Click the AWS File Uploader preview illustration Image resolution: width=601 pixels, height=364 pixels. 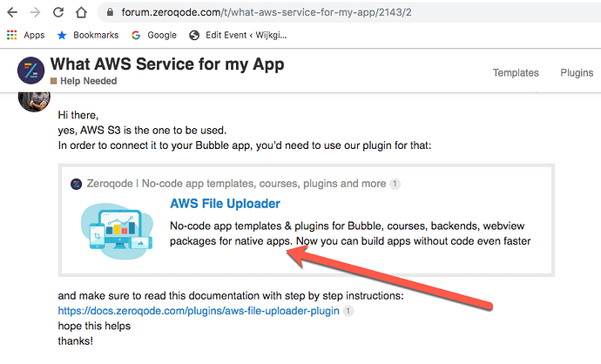(117, 231)
